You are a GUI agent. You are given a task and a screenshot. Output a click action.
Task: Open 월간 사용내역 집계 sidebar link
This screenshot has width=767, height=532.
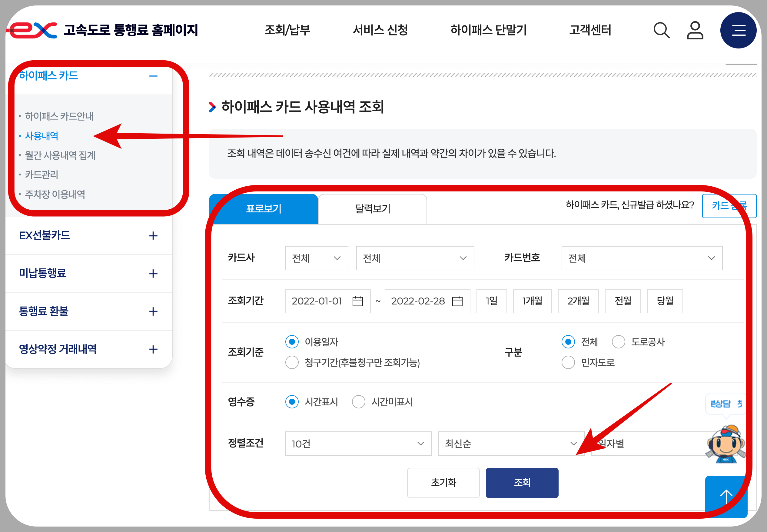[x=60, y=155]
